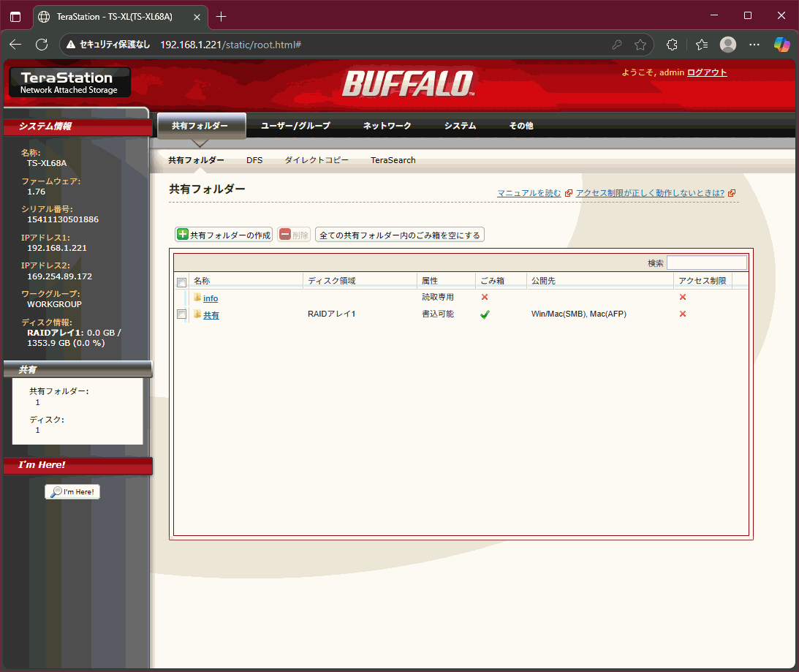799x672 pixels.
Task: Click IP address 169.254.89.172 text
Action: (59, 276)
